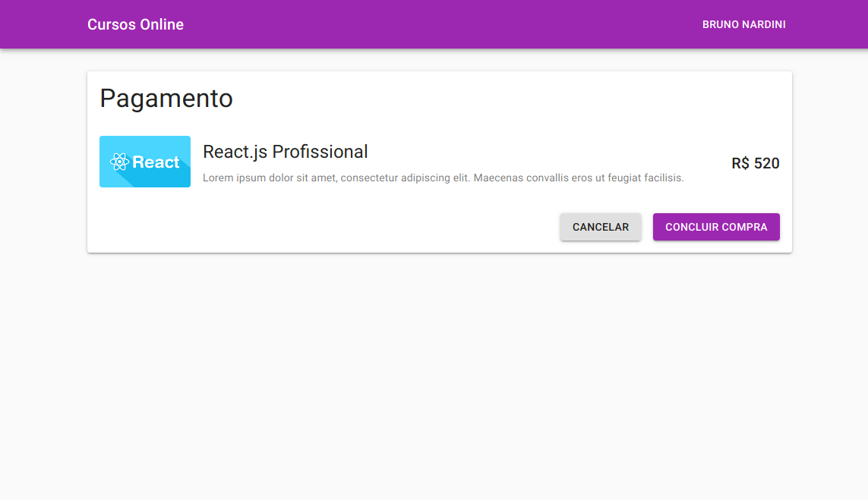Click the React course thumbnail image
This screenshot has height=500, width=868.
tap(145, 162)
